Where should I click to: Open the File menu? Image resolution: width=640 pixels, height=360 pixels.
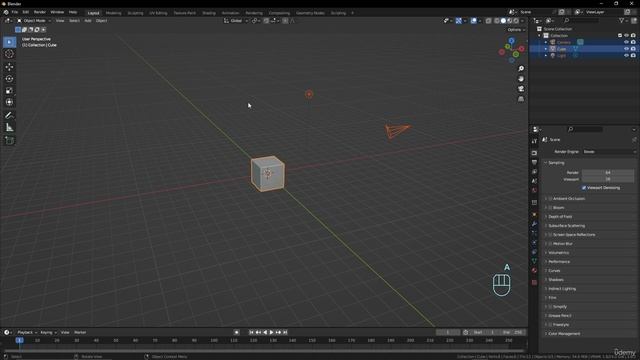pyautogui.click(x=15, y=12)
